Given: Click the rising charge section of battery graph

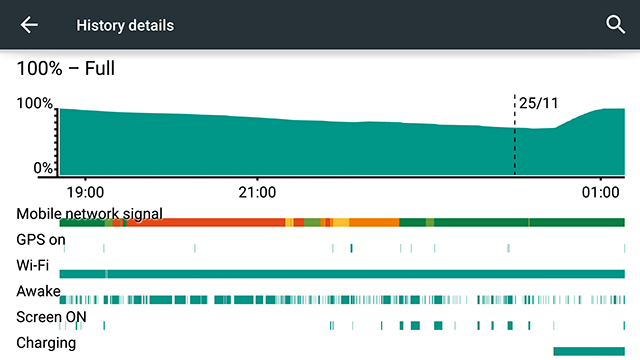Looking at the screenshot, I should point(580,143).
